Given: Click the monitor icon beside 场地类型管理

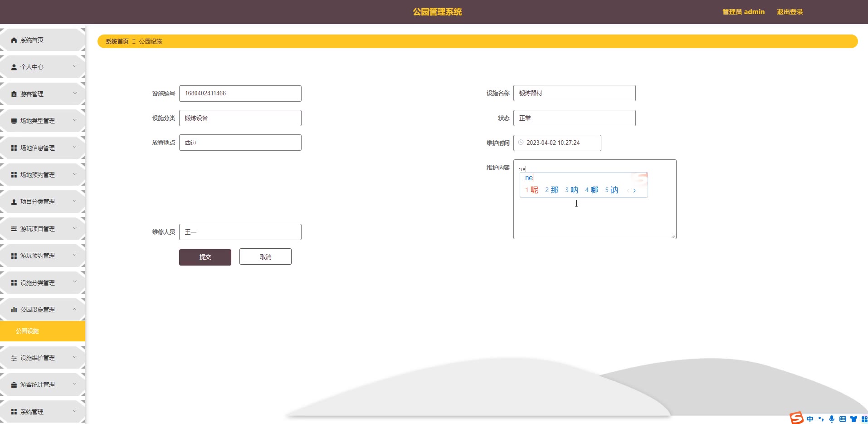Looking at the screenshot, I should 14,121.
